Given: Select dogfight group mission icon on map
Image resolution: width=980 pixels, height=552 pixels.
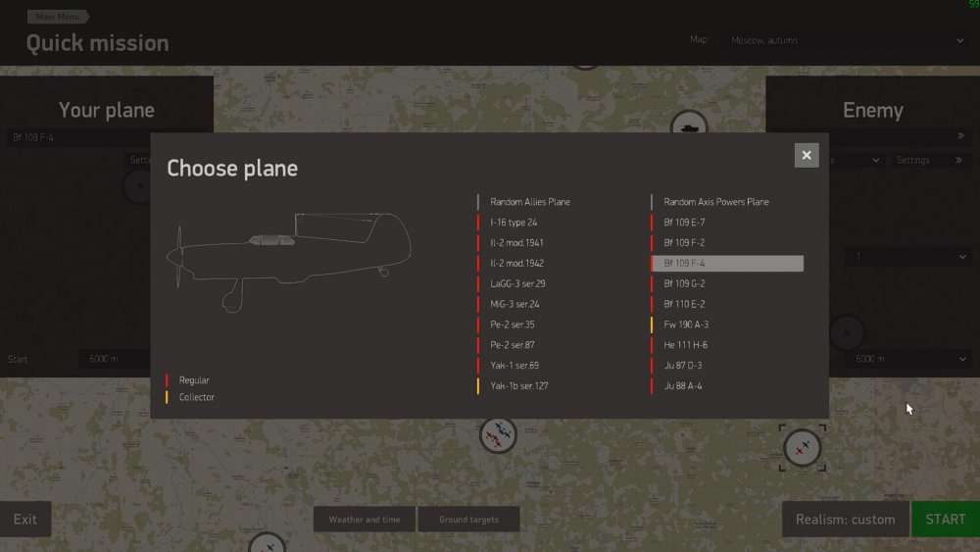Looking at the screenshot, I should [498, 434].
